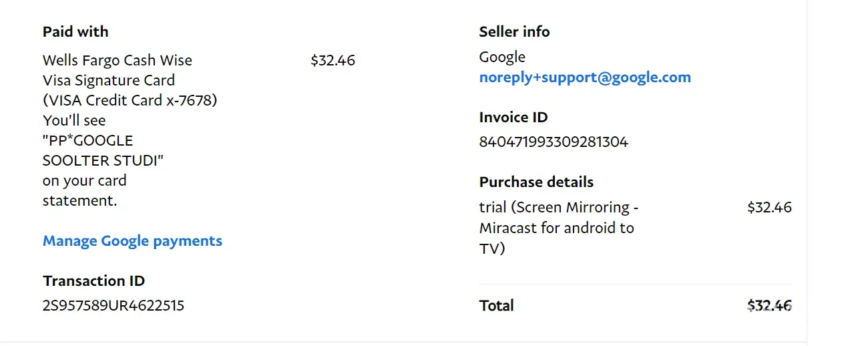Click the "PP*GOOGLE" statement descriptor text
The width and height of the screenshot is (868, 346).
coord(87,141)
